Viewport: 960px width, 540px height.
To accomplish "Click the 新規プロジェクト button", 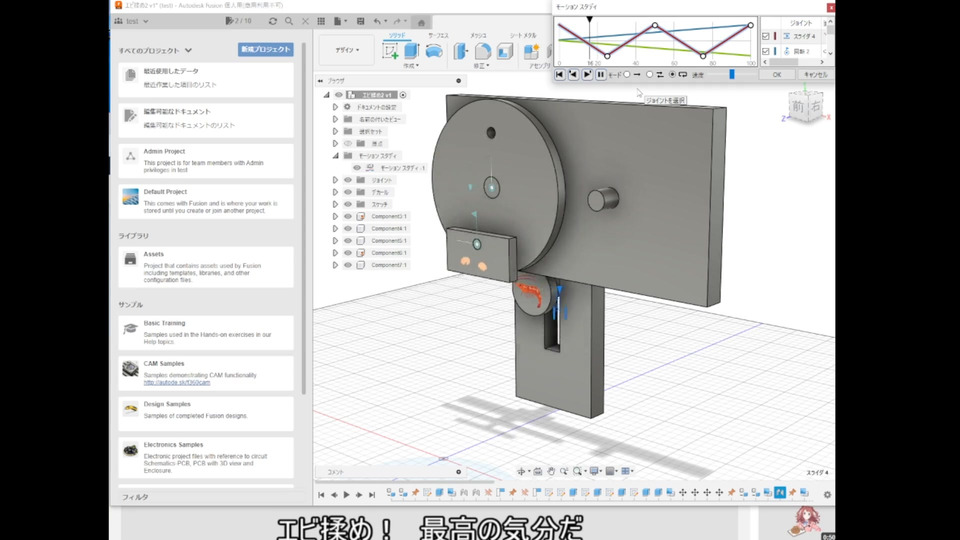I will click(266, 49).
